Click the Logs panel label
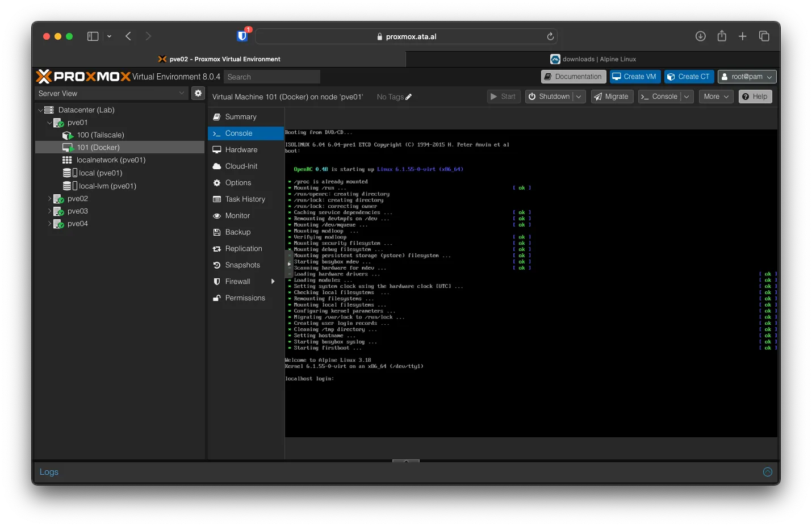 49,472
